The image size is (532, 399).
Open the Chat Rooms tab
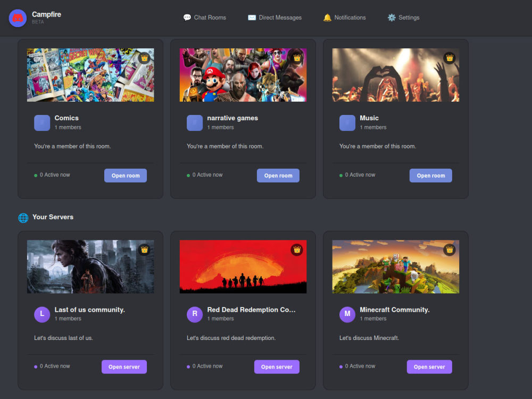[x=205, y=18]
